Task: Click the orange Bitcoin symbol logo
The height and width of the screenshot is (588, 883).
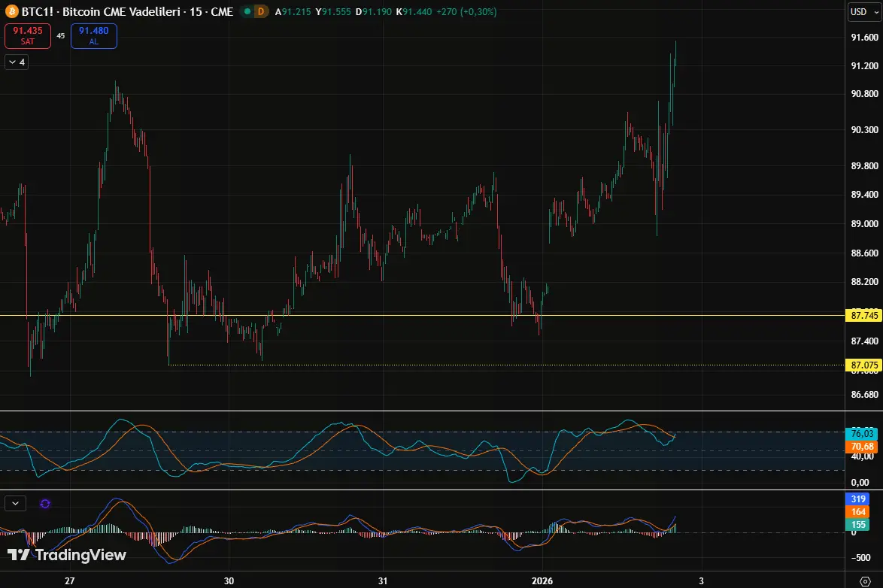Action: click(x=11, y=12)
